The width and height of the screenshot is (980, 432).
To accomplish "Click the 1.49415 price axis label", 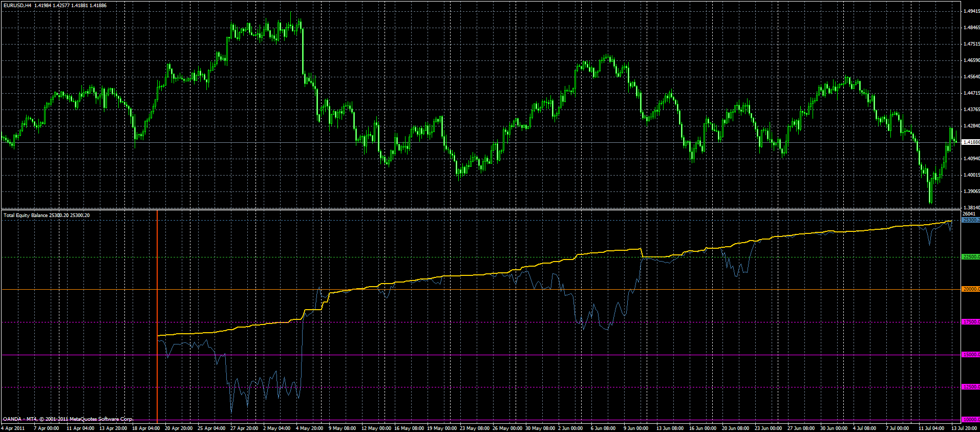I will (971, 11).
